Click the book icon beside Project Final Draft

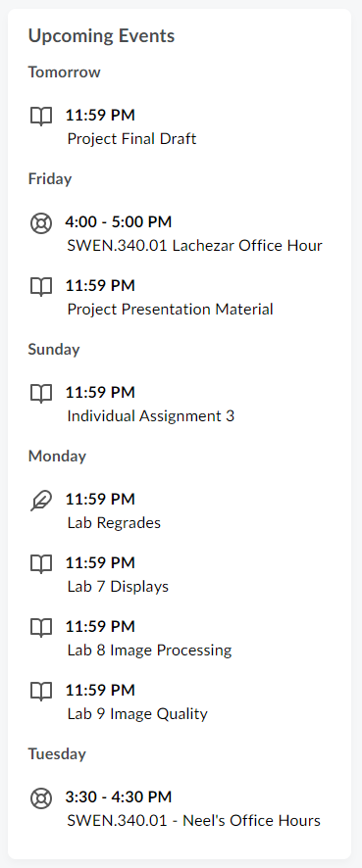[41, 117]
